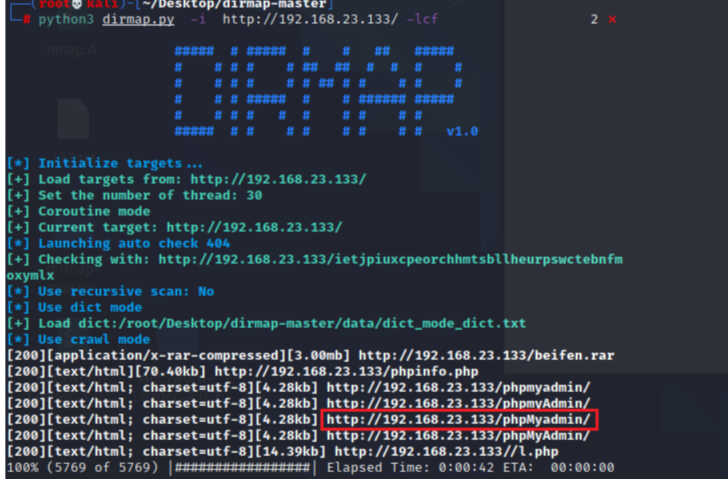
Task: Click the skull icon in the prompt
Action: [77, 4]
